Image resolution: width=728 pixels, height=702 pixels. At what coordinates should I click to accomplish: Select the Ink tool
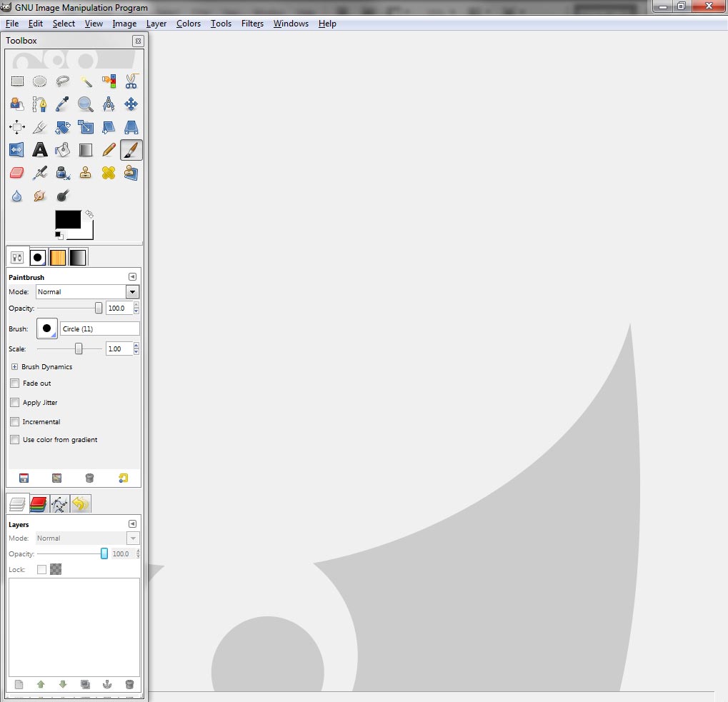pyautogui.click(x=63, y=173)
